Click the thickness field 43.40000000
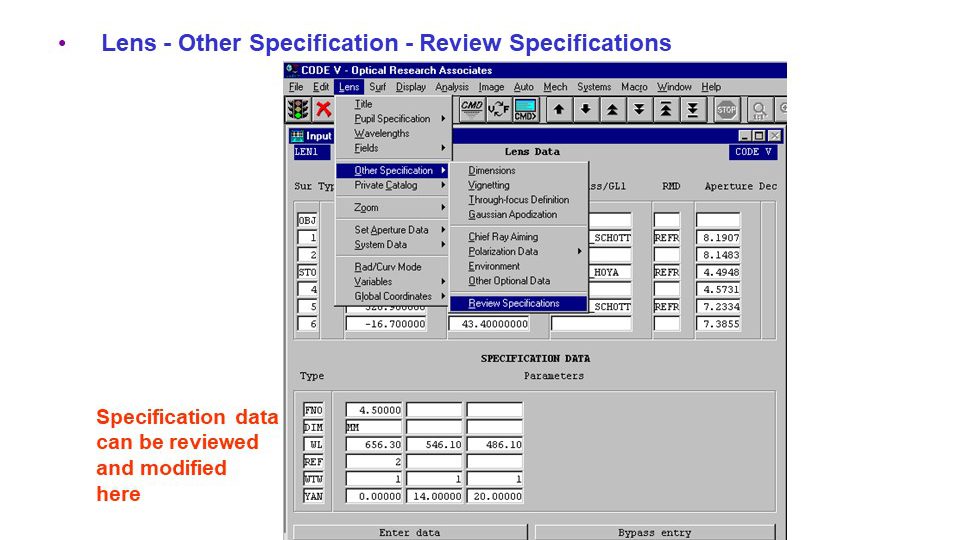The width and height of the screenshot is (960, 540). click(489, 323)
